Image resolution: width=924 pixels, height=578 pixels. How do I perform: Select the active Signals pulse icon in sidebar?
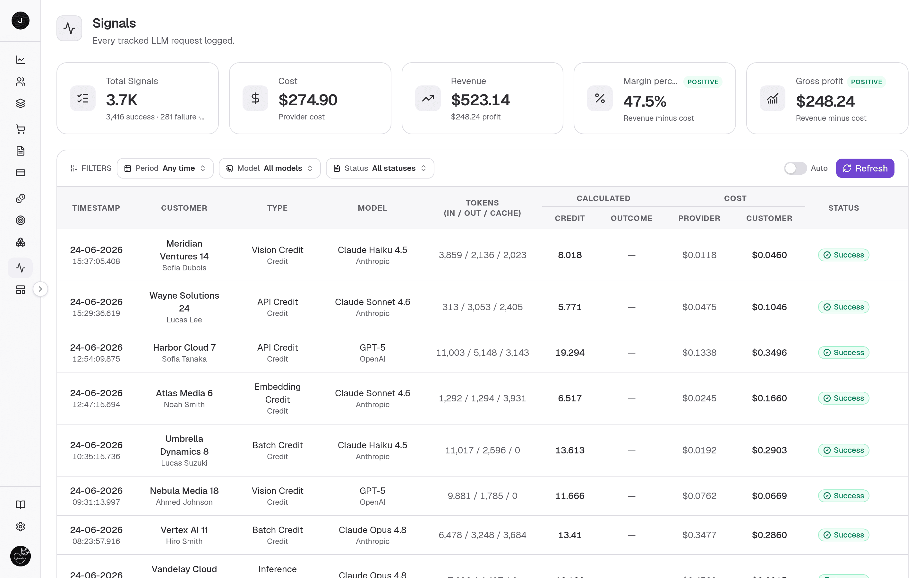[x=20, y=267]
